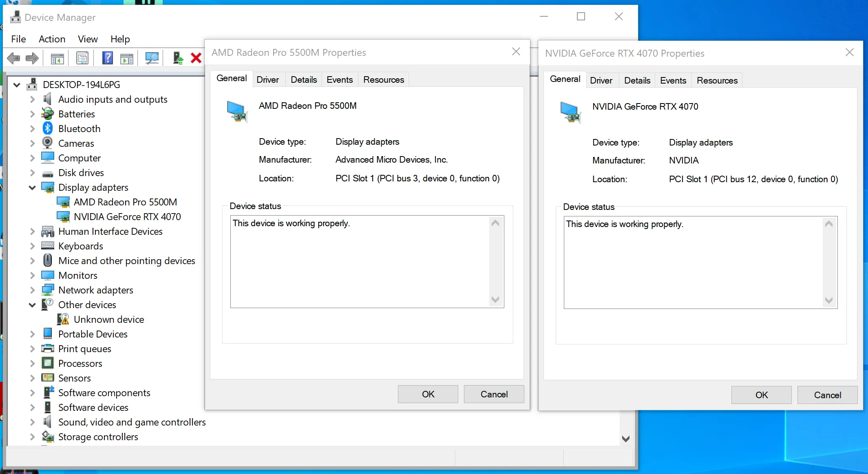Open the Action menu
The height and width of the screenshot is (474, 868).
pos(52,39)
